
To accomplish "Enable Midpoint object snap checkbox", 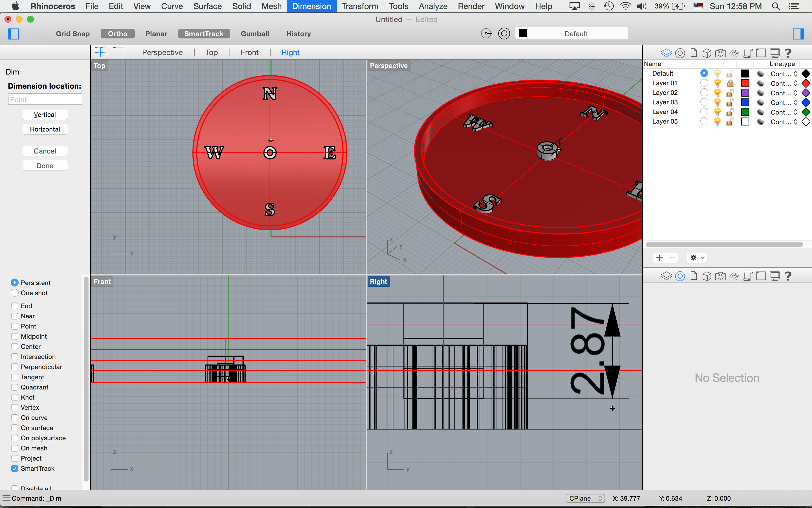I will (14, 336).
